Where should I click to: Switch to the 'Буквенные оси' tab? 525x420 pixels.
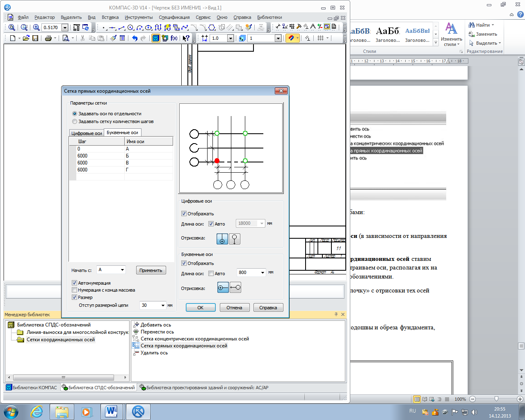tap(122, 132)
